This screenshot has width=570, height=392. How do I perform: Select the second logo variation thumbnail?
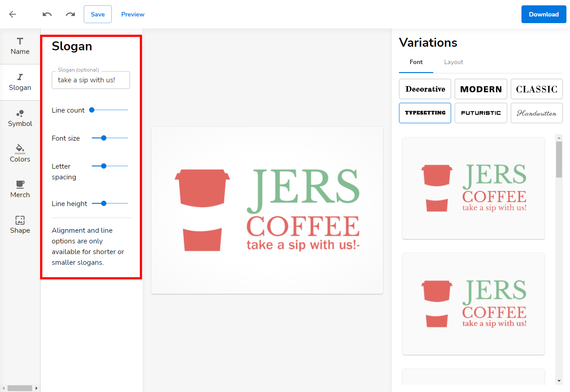tap(473, 304)
